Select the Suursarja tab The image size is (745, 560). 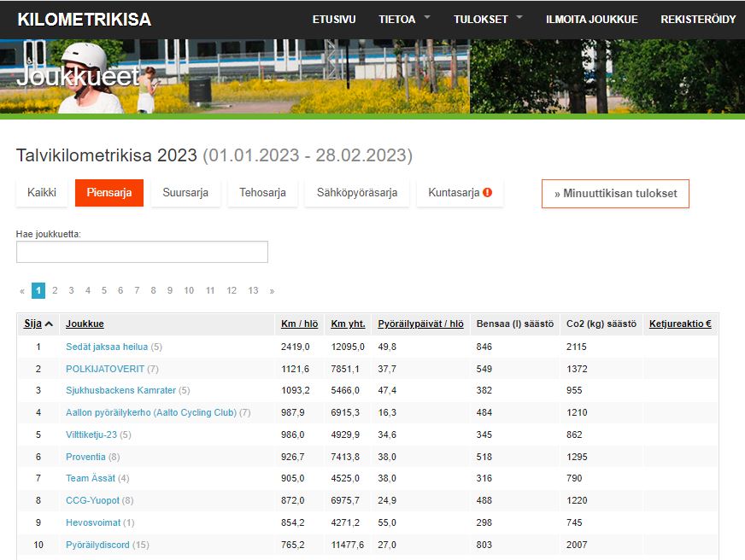point(185,193)
